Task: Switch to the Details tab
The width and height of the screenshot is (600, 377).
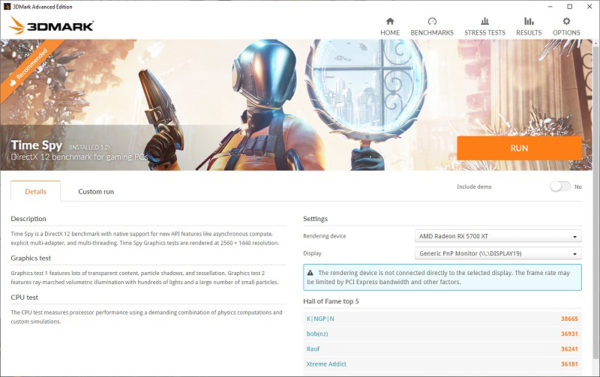Action: 36,191
